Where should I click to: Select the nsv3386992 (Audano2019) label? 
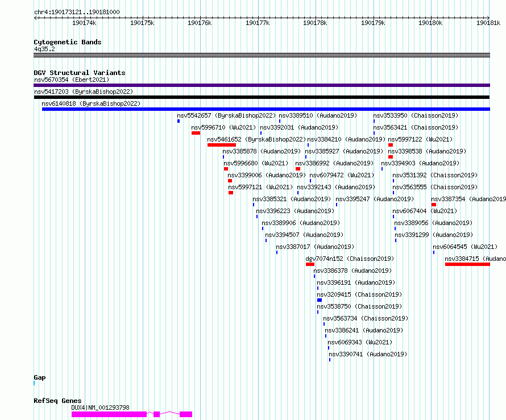tap(334, 163)
